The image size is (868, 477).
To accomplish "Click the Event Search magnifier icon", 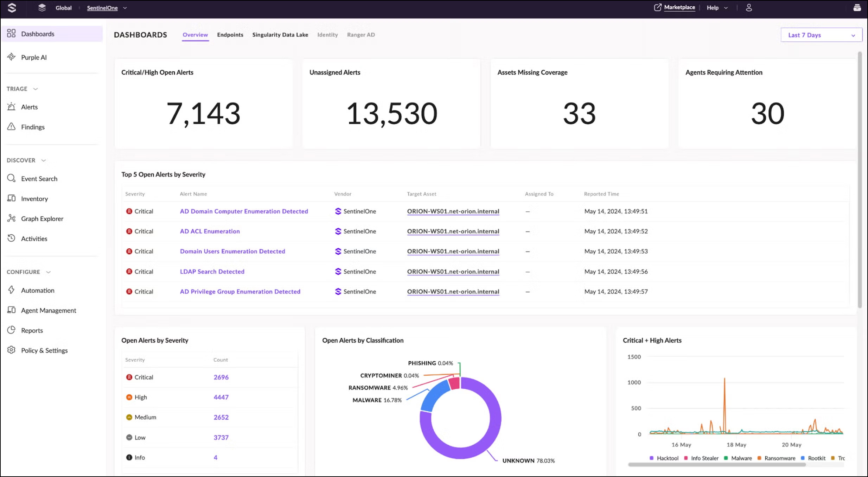I will 11,178.
